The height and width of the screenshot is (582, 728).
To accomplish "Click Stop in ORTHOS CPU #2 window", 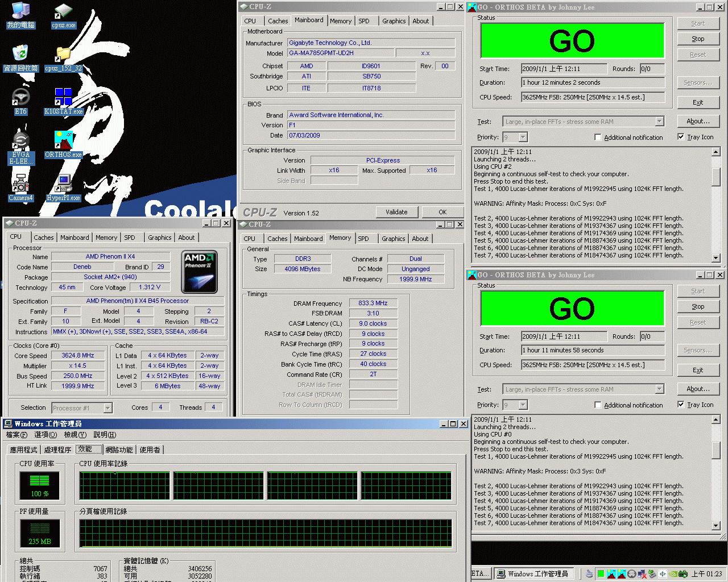I will point(698,39).
